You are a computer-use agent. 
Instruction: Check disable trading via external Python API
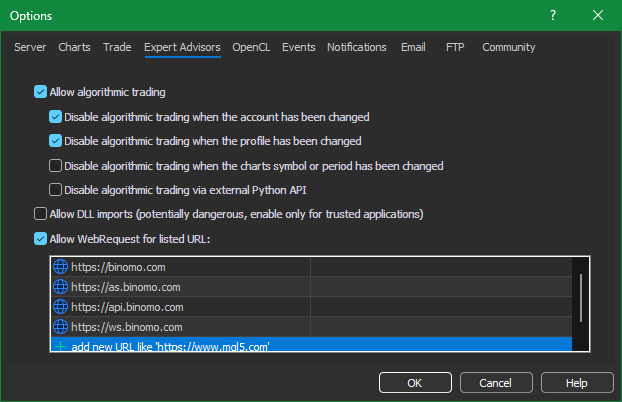click(55, 190)
